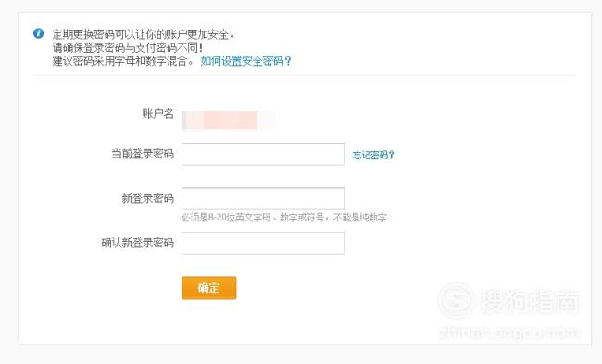The height and width of the screenshot is (364, 602).
Task: Click the 确认新登录密码 label text
Action: click(137, 243)
